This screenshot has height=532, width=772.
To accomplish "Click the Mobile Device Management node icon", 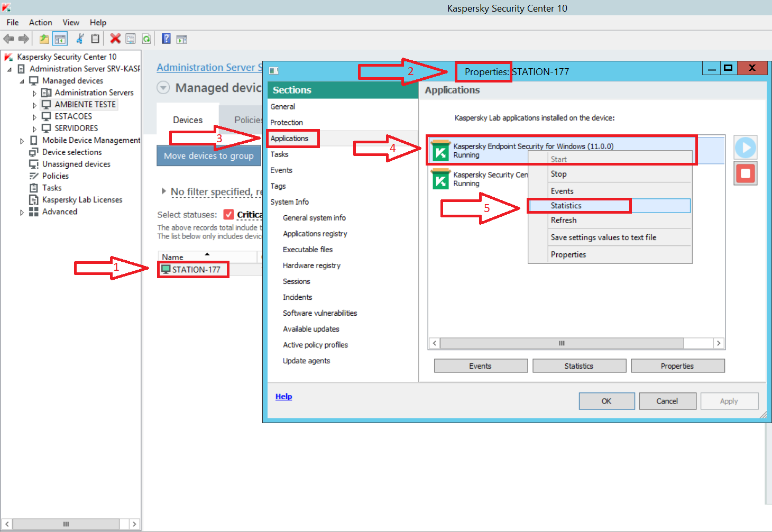I will [34, 140].
